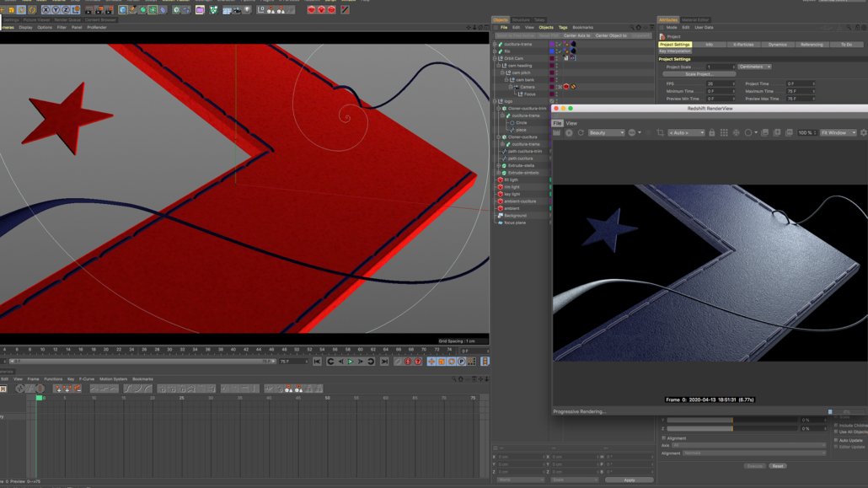Switch to the Structure tab

coord(521,20)
